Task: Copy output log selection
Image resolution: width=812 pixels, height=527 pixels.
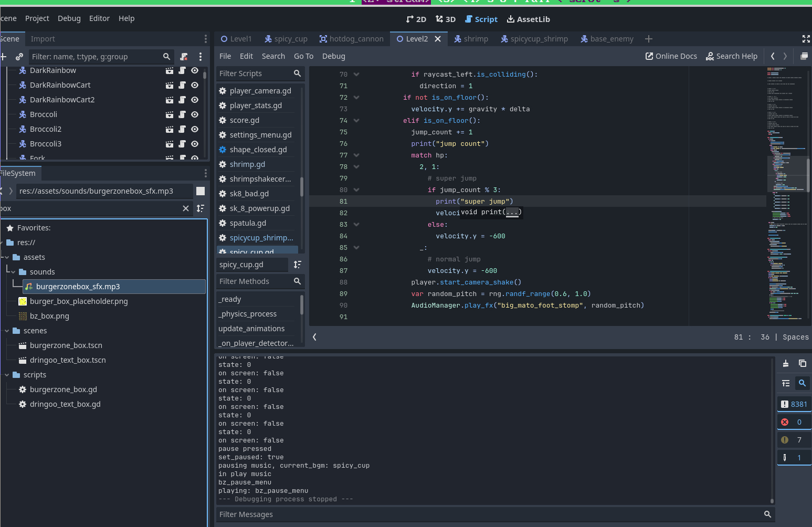Action: pos(802,363)
